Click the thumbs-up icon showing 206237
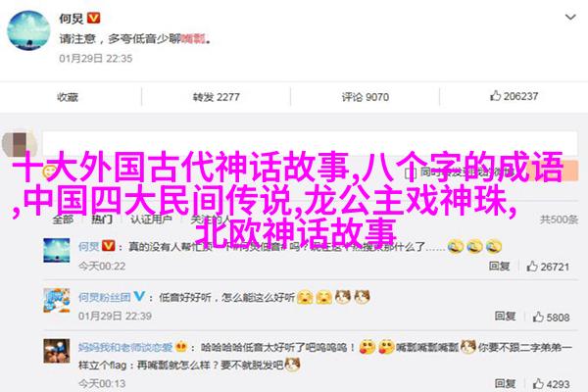588x392 pixels. point(495,96)
